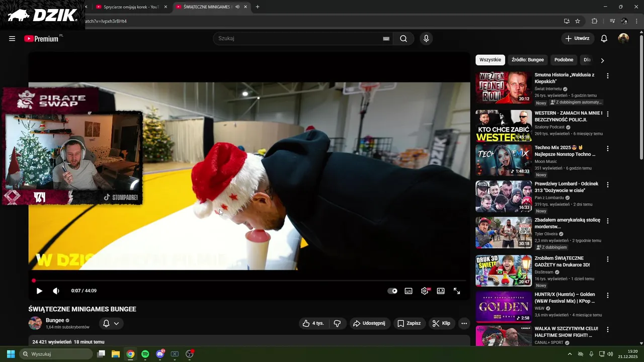Save video with Zapisz button
644x362 pixels.
pos(409,323)
